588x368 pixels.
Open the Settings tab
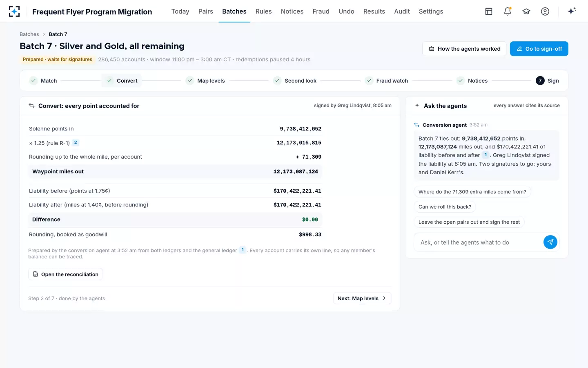click(431, 11)
